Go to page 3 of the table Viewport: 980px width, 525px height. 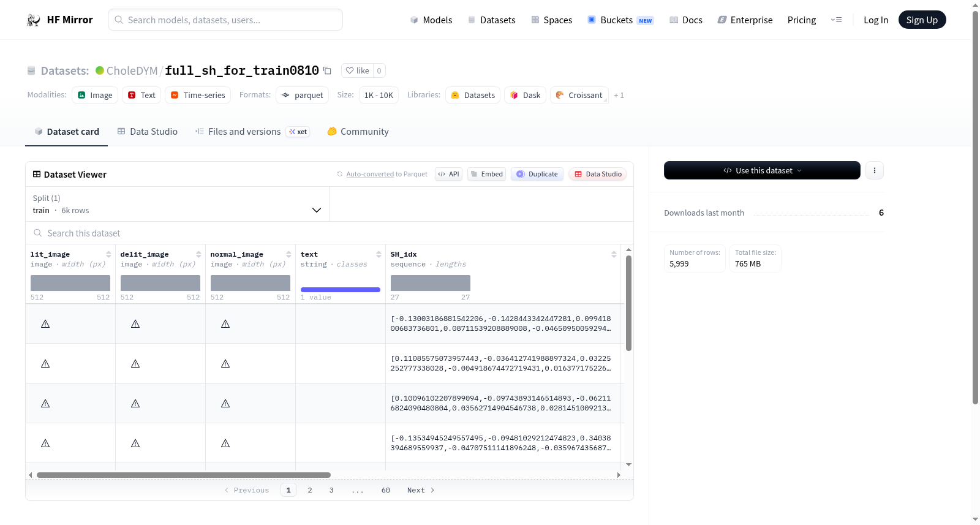331,490
